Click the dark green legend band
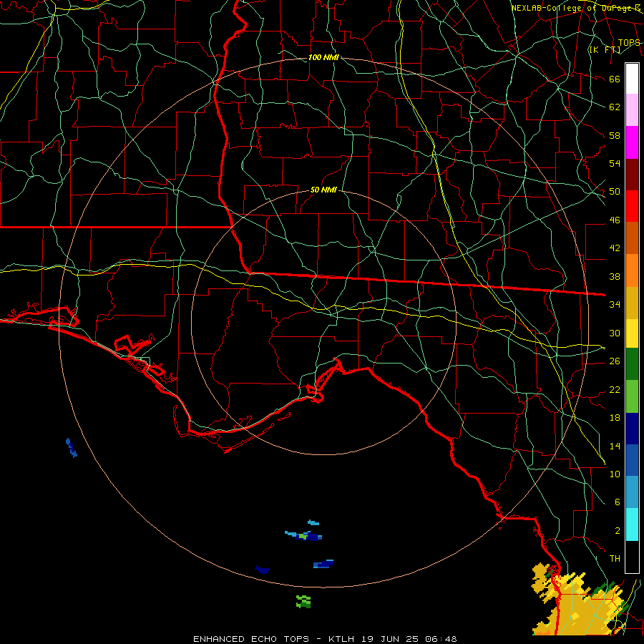 tap(632, 364)
